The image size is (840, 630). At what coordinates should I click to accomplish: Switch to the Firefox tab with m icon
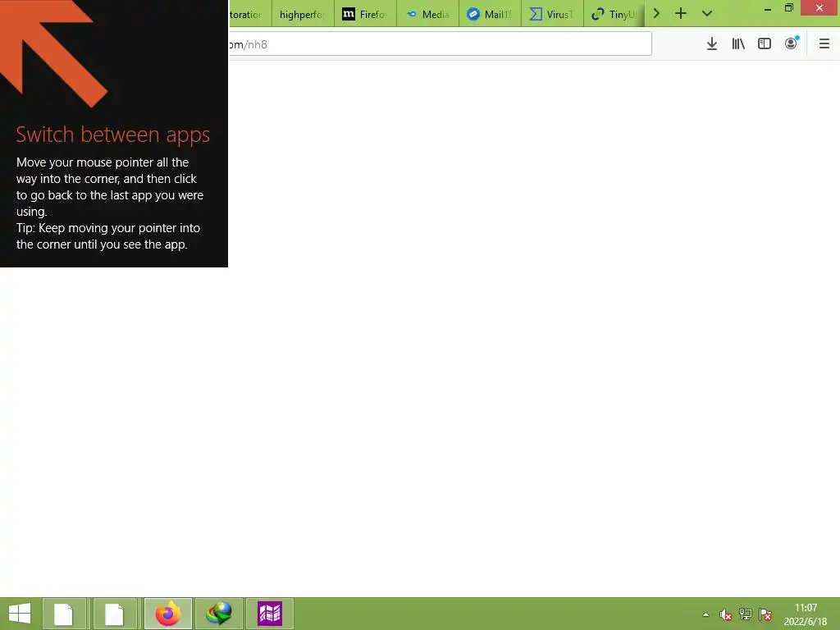[x=365, y=14]
